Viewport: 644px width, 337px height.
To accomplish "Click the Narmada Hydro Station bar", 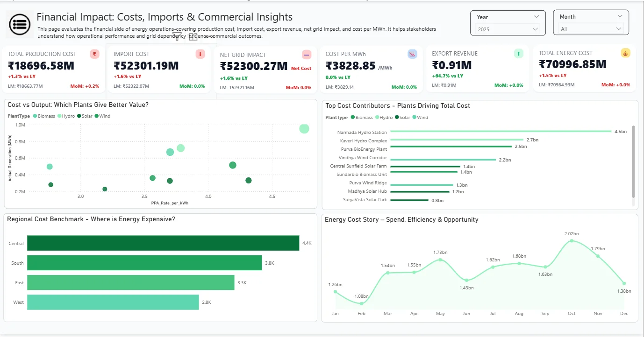I will coord(500,132).
